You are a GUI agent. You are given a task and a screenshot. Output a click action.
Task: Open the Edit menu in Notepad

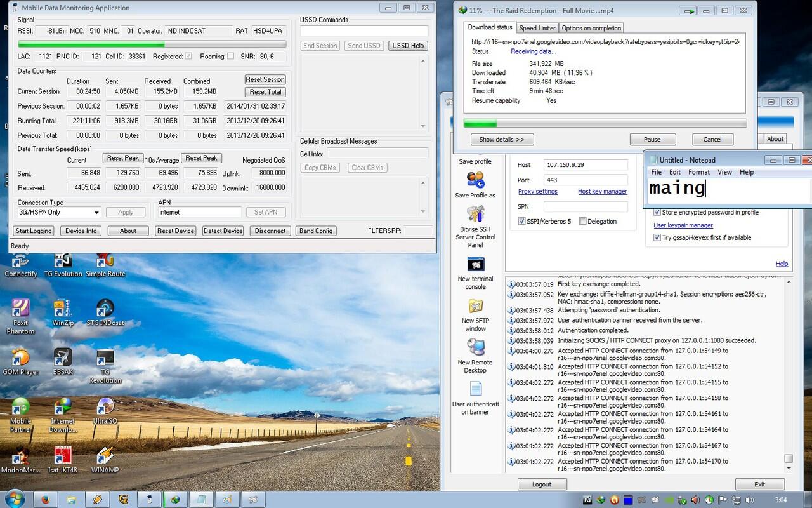coord(675,172)
